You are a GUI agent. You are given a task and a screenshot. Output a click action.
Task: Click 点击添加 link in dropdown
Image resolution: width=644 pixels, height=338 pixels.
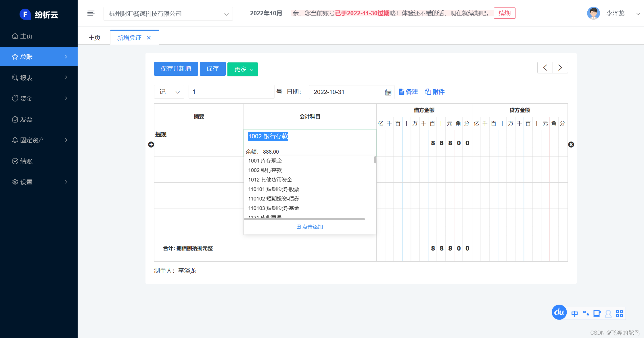[x=310, y=227]
